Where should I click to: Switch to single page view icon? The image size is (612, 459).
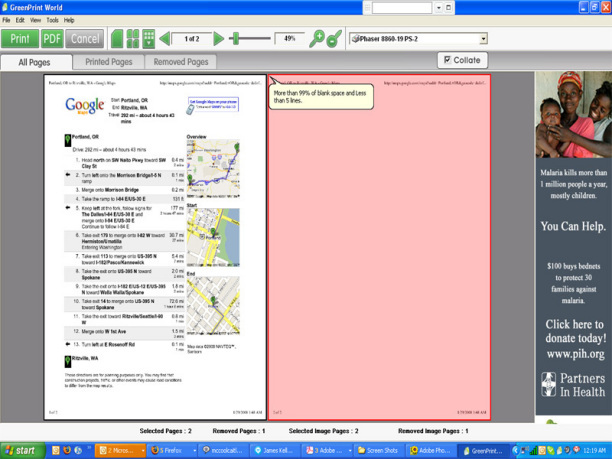click(x=117, y=39)
